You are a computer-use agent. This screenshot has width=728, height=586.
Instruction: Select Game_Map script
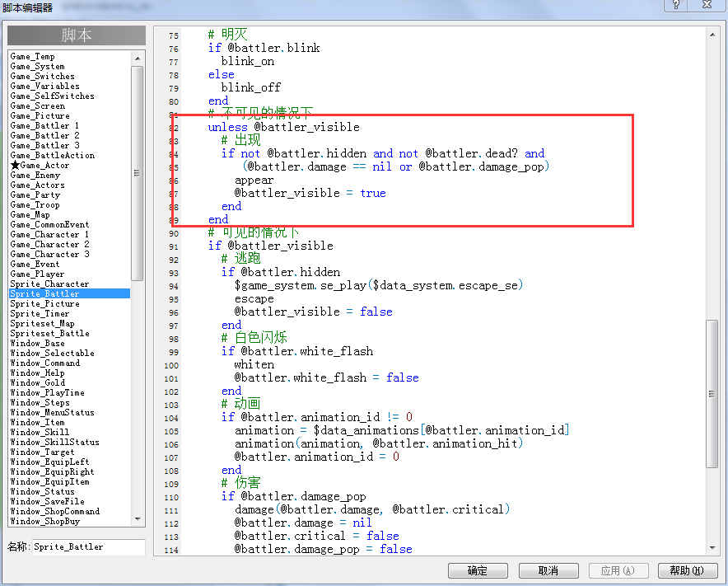(x=30, y=214)
